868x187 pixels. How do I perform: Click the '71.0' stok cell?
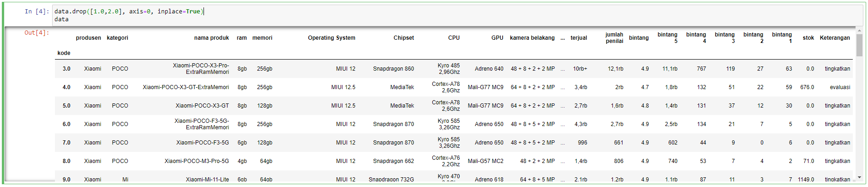808,161
